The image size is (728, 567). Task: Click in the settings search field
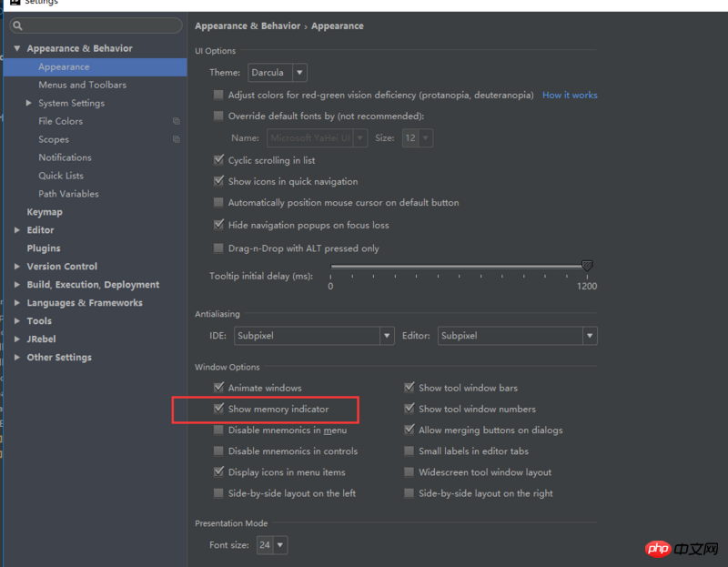(96, 25)
